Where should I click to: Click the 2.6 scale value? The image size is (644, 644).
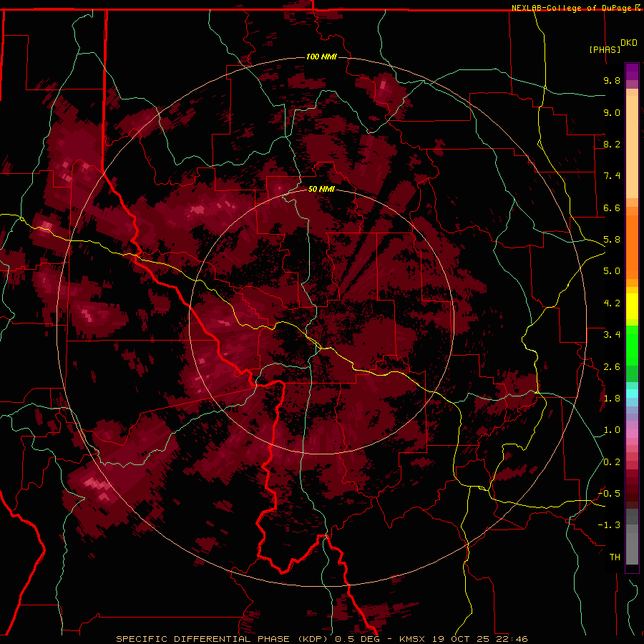point(612,367)
